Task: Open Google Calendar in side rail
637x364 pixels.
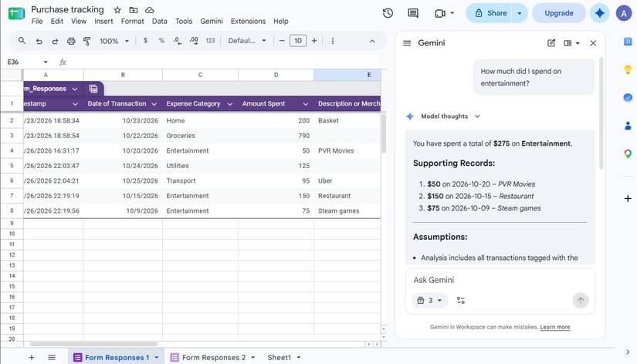Action: (x=628, y=42)
